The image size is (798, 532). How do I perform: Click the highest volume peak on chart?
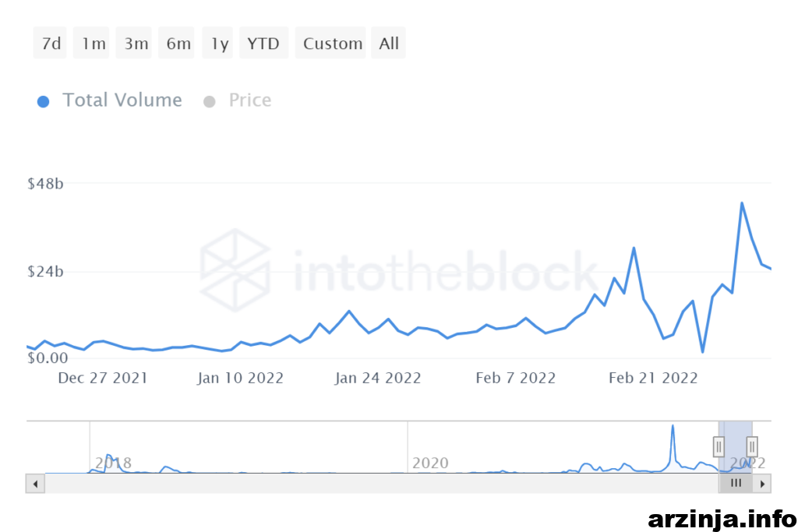coord(742,203)
